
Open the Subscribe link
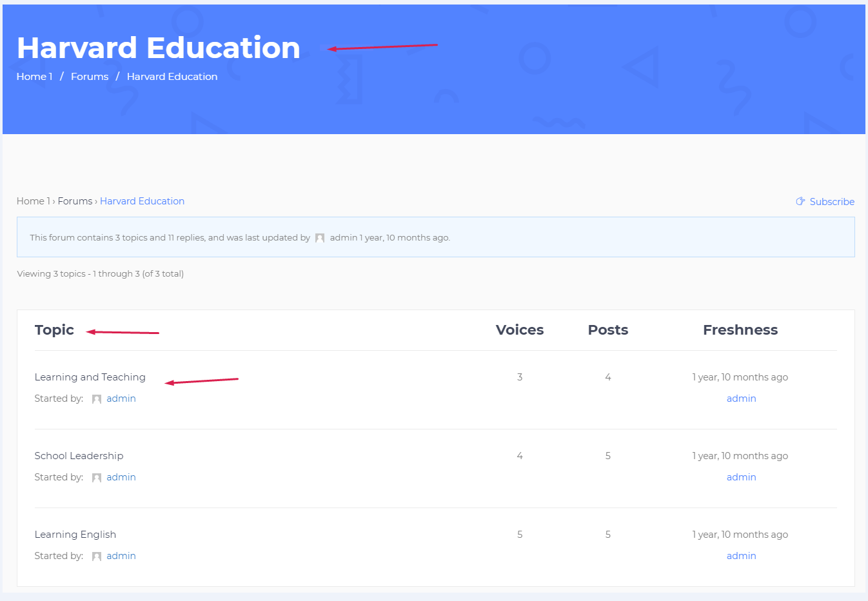(x=831, y=202)
